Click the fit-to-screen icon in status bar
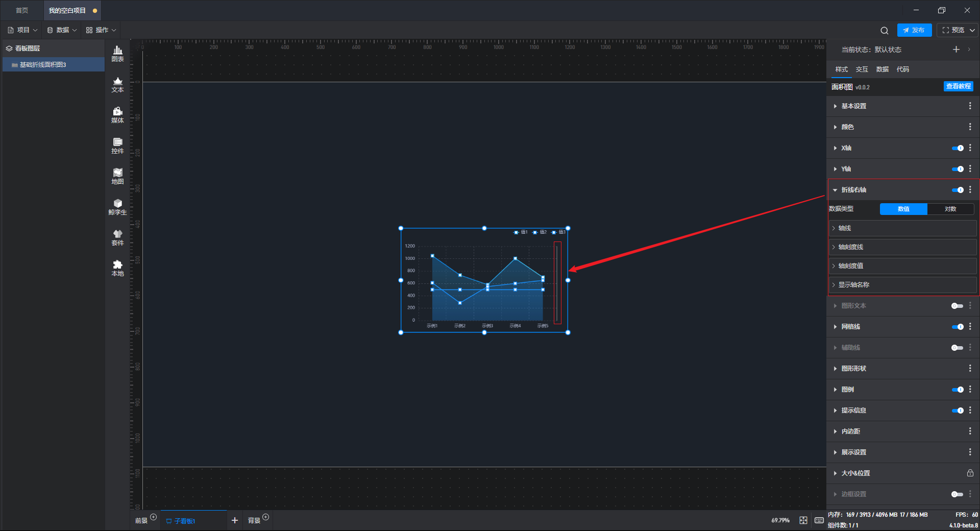 click(803, 520)
